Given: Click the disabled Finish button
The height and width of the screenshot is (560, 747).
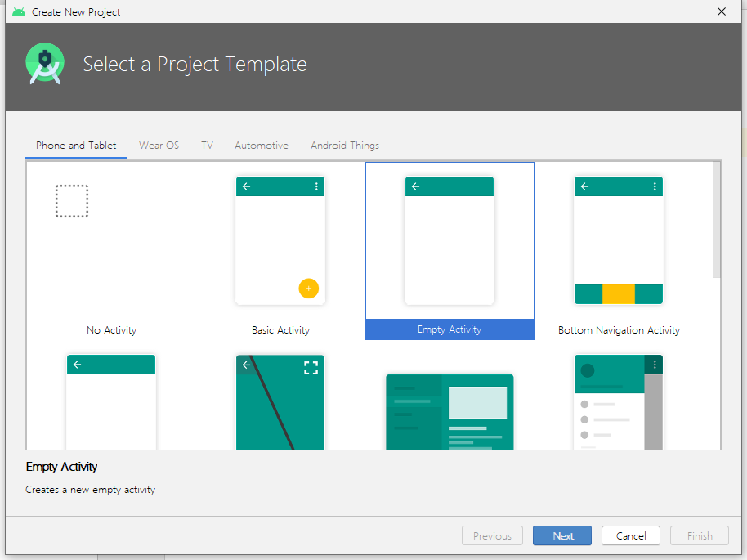Looking at the screenshot, I should click(700, 535).
